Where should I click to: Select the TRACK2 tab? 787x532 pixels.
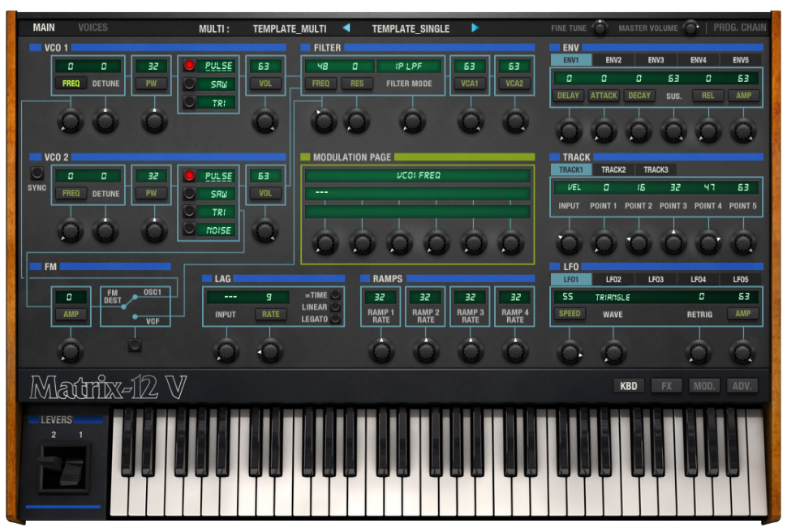[613, 169]
